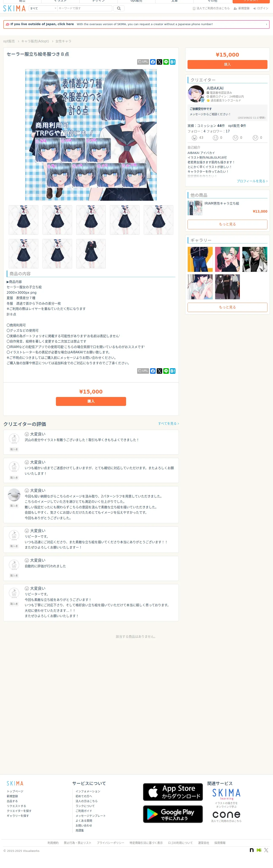
Task: Click もっと見る under 他の商品
Action: [227, 224]
